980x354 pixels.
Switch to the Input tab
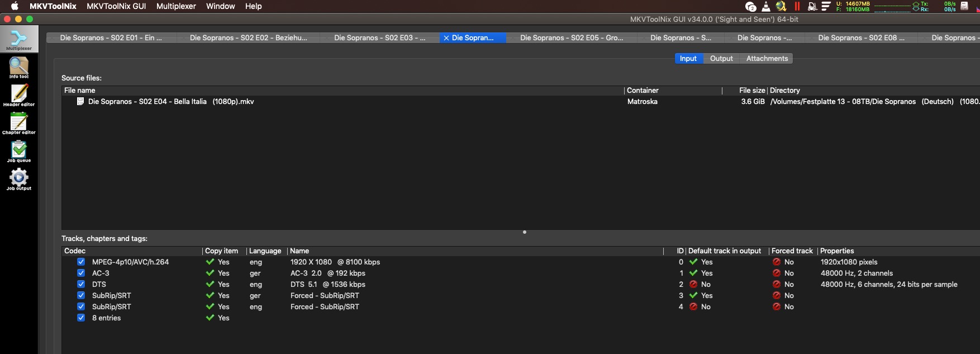click(688, 58)
